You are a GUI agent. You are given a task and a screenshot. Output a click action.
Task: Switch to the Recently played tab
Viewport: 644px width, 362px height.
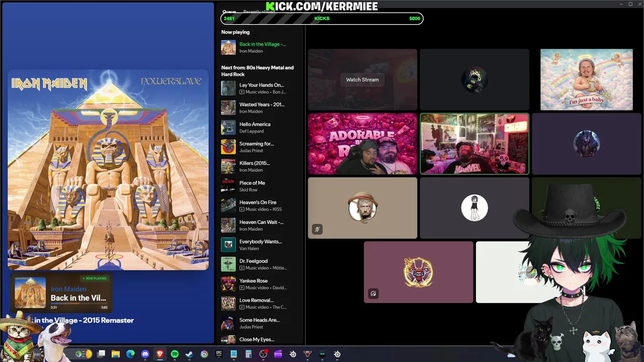coord(259,12)
